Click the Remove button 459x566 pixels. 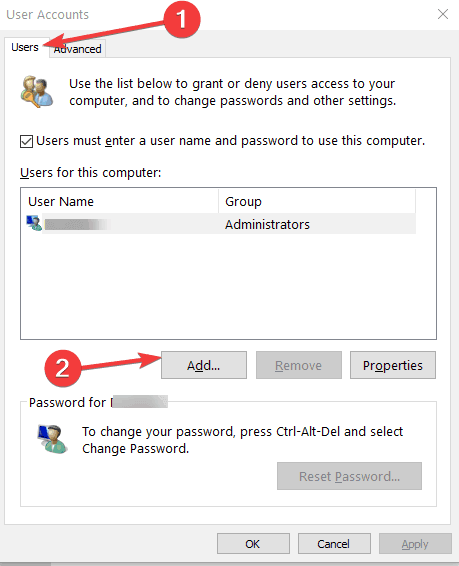click(x=299, y=365)
